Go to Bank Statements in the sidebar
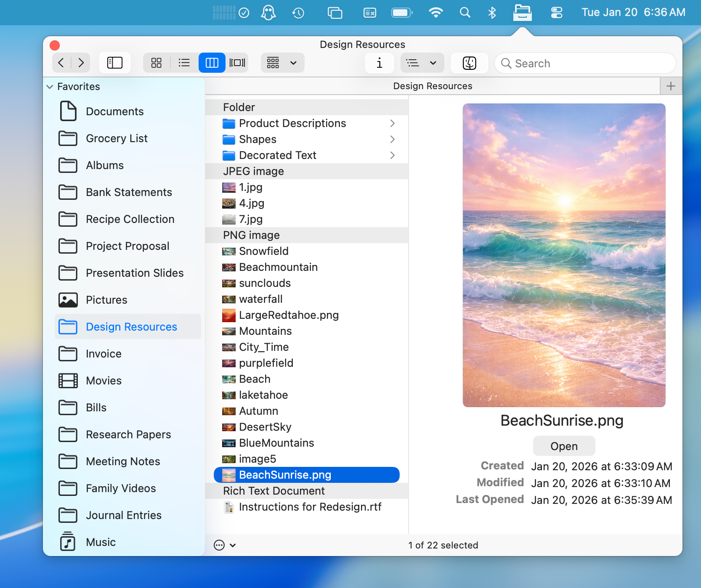This screenshot has width=701, height=588. click(129, 192)
